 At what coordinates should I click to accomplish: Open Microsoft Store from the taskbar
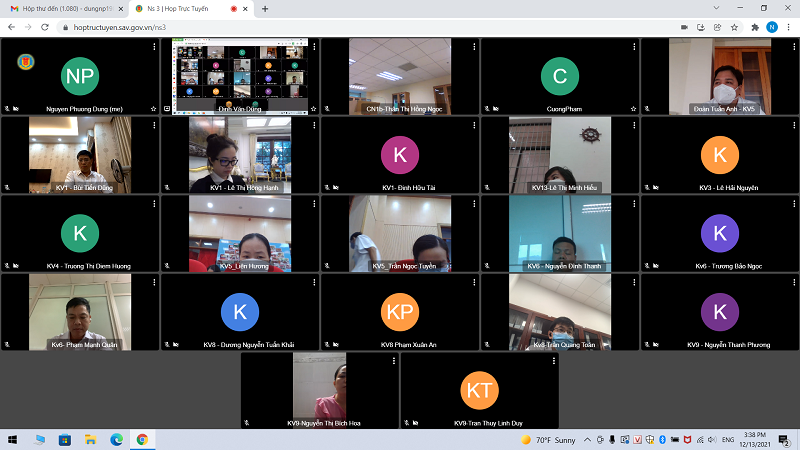65,439
